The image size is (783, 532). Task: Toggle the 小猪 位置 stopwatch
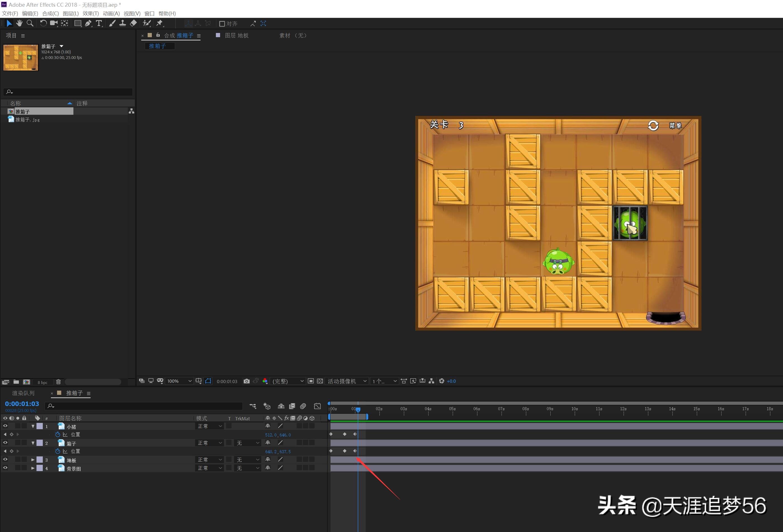[x=58, y=434]
